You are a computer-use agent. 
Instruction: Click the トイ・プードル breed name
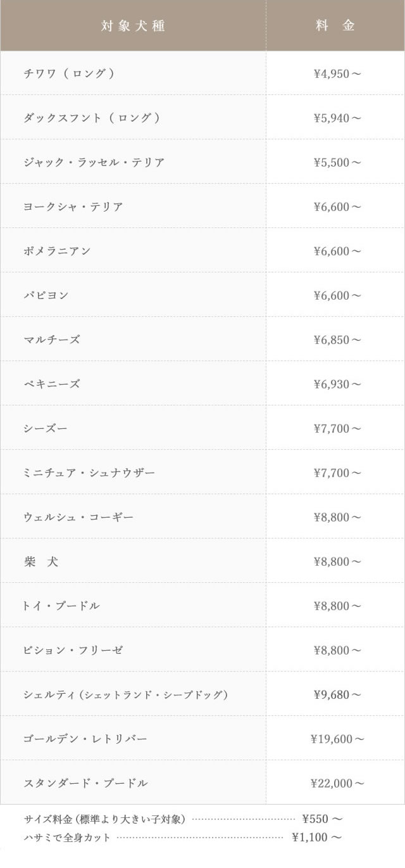coord(62,606)
